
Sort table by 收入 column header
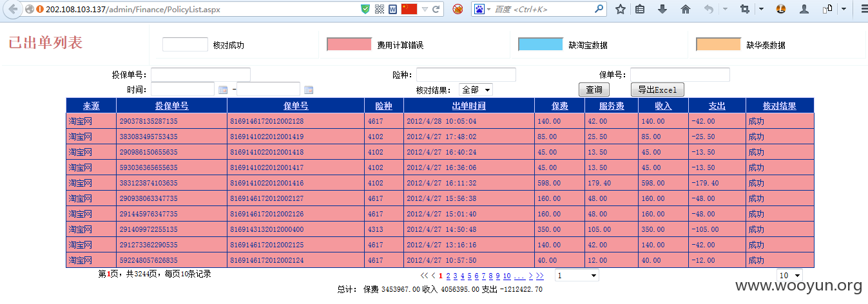tap(663, 106)
